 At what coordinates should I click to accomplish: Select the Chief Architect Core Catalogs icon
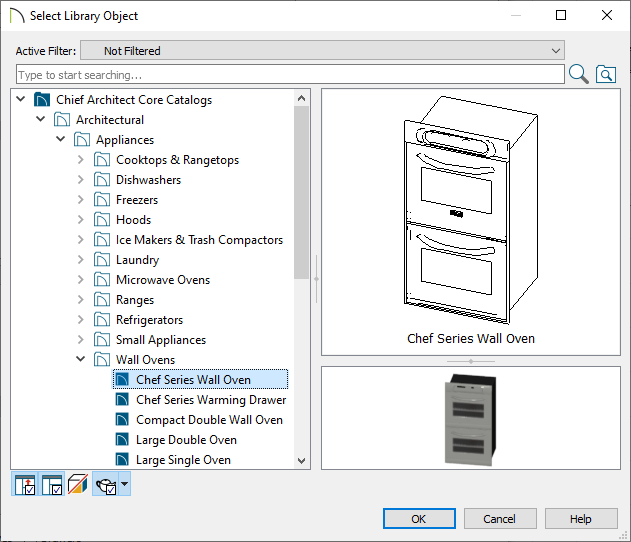(x=42, y=99)
